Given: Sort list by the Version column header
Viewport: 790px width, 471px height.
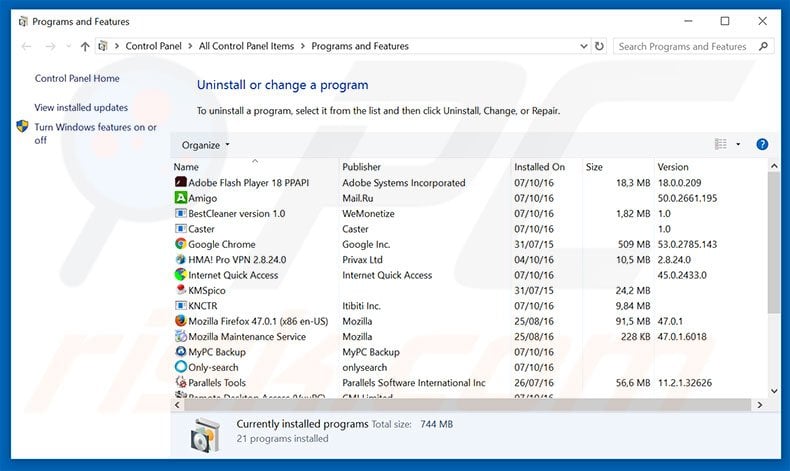Looking at the screenshot, I should click(710, 167).
